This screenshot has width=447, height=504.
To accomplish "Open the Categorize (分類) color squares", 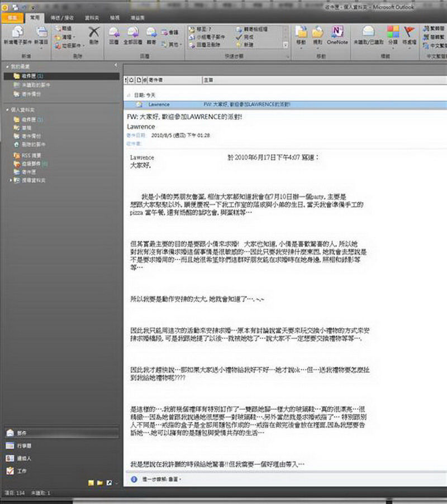I will point(393,32).
